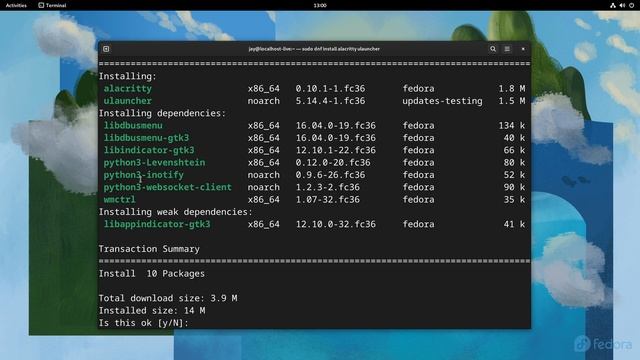Click version 1.2.3-2.fc36 text
The image size is (640, 360).
pos(328,187)
